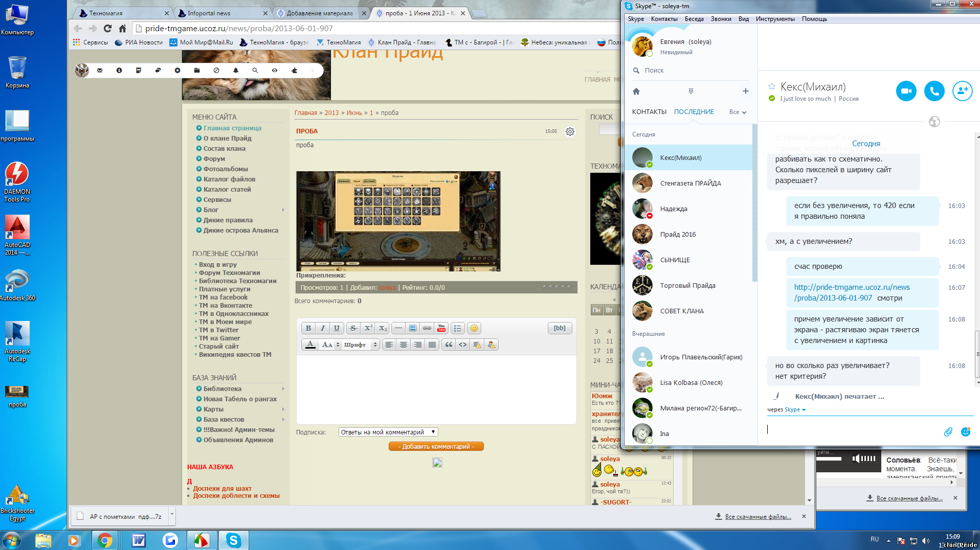The width and height of the screenshot is (980, 550).
Task: Click in the comment text area
Action: pyautogui.click(x=436, y=389)
